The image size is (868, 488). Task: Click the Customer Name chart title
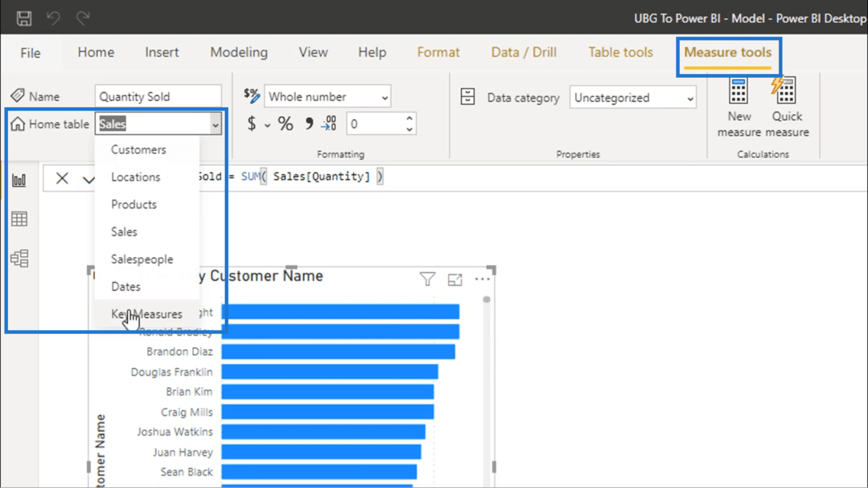click(x=266, y=276)
